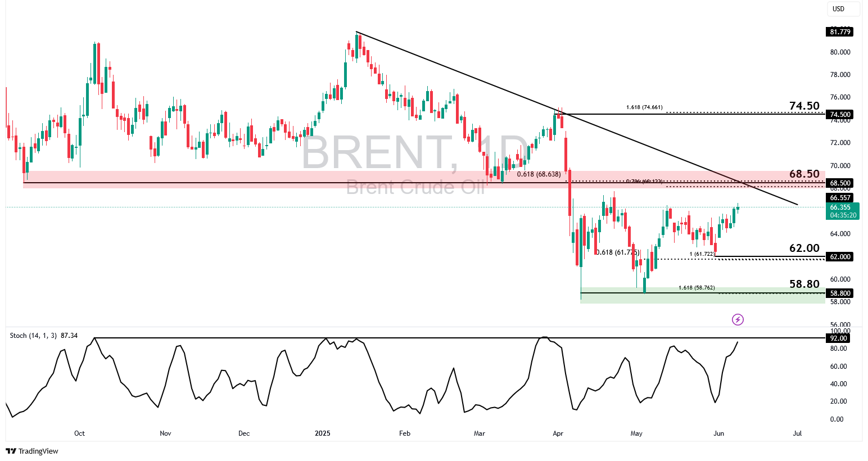868x461 pixels.
Task: Click the 58.800 price axis label
Action: tap(840, 293)
